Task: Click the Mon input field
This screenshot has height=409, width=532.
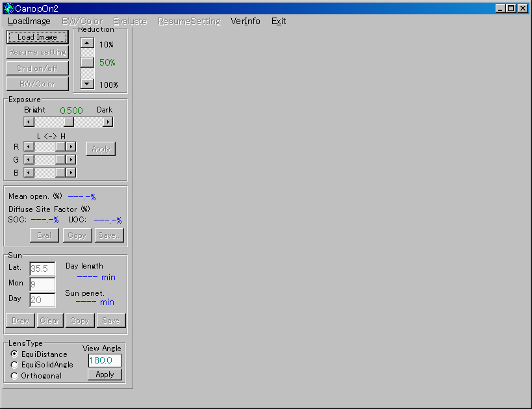Action: click(42, 284)
